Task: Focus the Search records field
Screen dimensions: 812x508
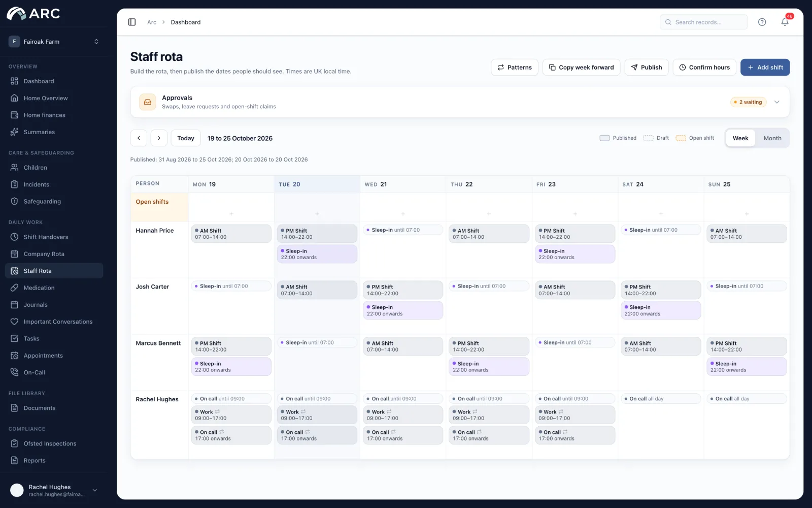Action: pyautogui.click(x=703, y=22)
